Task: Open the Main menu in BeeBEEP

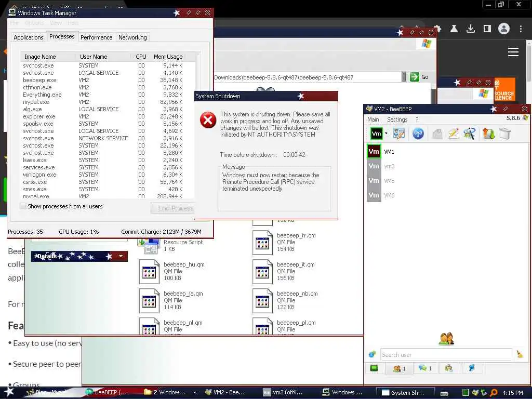Action: 373,119
